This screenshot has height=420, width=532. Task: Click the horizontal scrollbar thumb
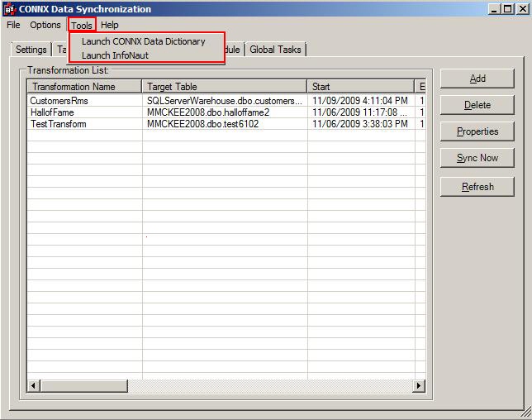pos(83,386)
